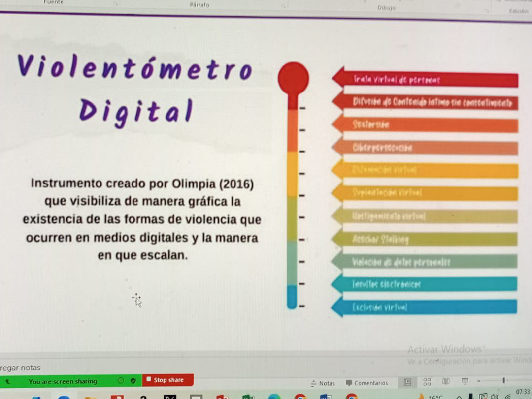
Task: Open Word from the Windows taskbar
Action: pyautogui.click(x=326, y=397)
